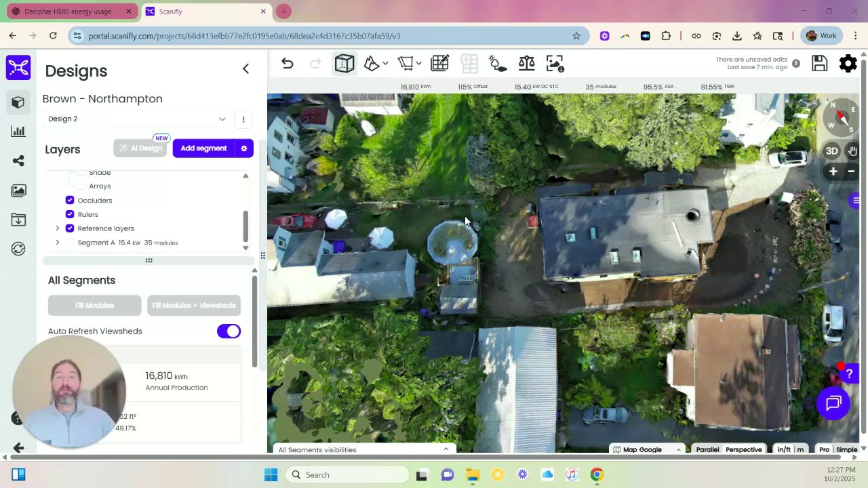Screen dimensions: 868x488
Task: Open the image gallery sidebar icon
Action: pyautogui.click(x=18, y=190)
